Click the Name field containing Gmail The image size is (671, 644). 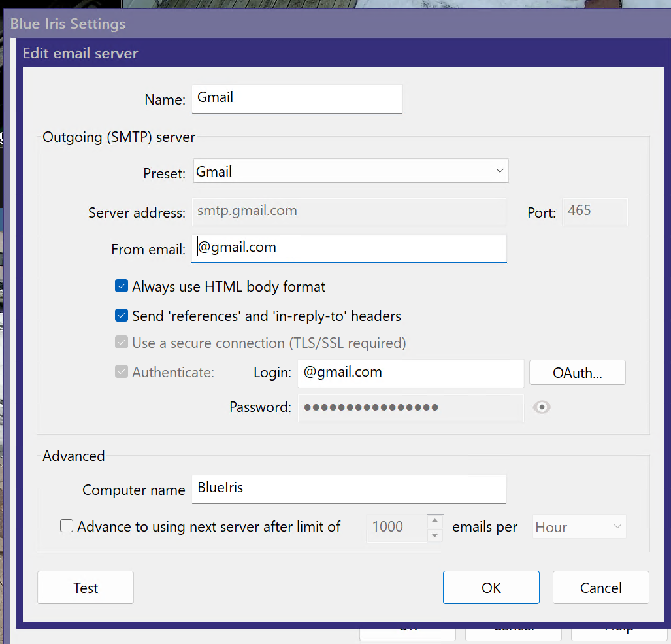297,98
